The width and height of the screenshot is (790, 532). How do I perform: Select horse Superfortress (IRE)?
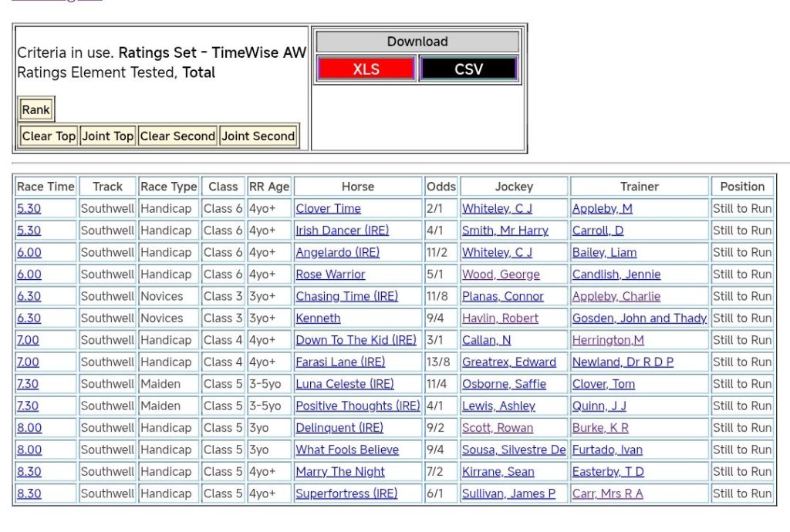point(346,493)
